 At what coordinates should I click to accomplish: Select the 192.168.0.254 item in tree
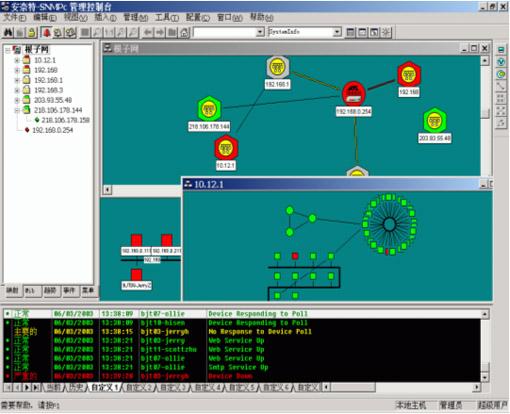(52, 130)
